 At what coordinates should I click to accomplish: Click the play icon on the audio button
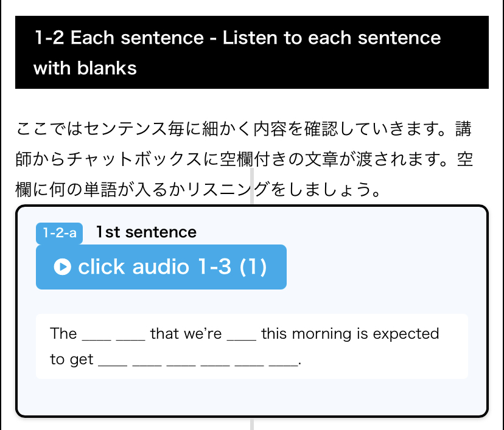tap(62, 267)
